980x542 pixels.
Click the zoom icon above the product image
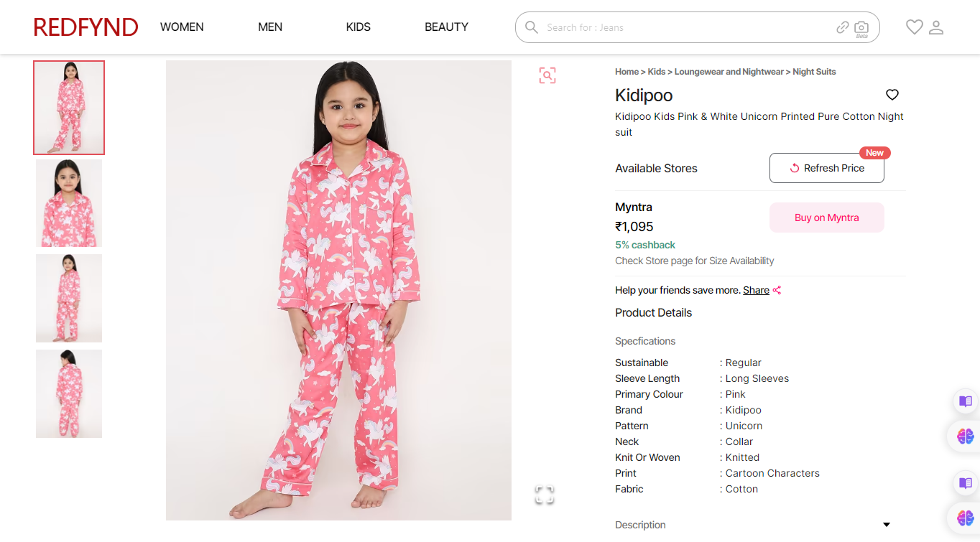pyautogui.click(x=547, y=75)
